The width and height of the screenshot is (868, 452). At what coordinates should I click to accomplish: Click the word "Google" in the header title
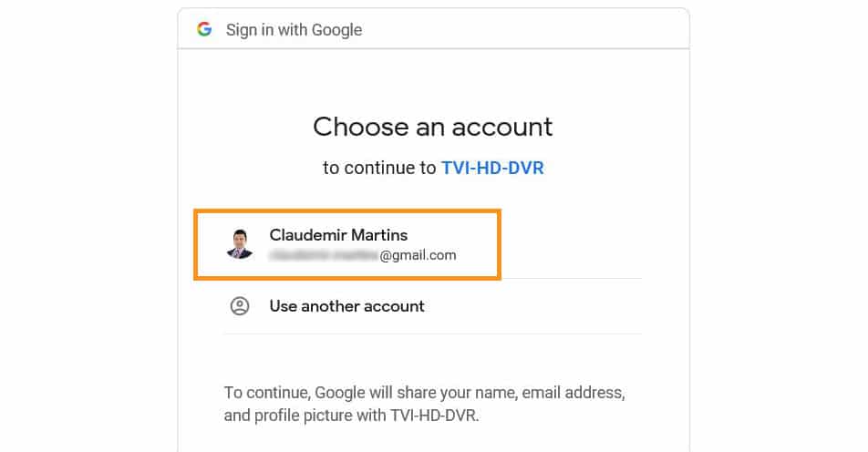pos(336,30)
